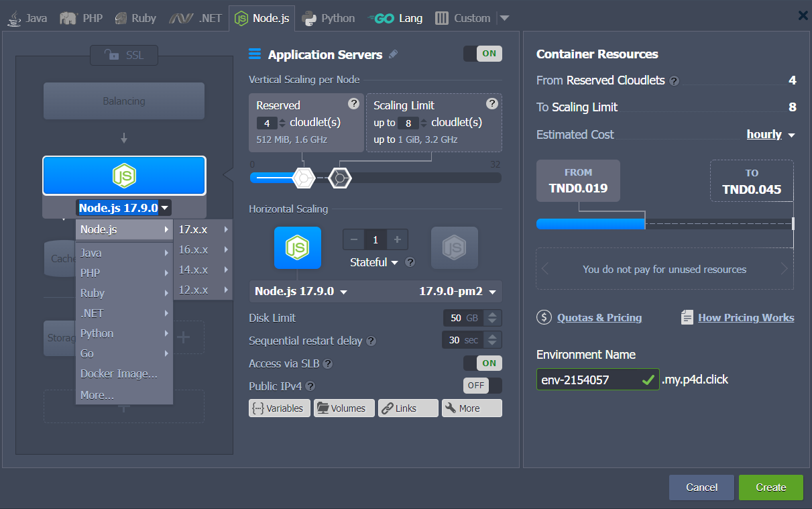Click the minus icon to reduce nodes
812x509 pixels.
354,239
